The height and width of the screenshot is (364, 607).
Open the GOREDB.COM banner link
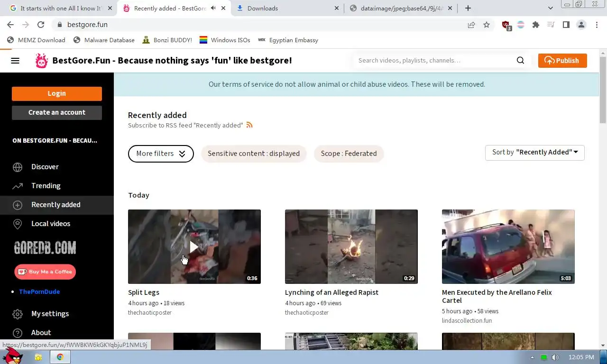tap(45, 247)
